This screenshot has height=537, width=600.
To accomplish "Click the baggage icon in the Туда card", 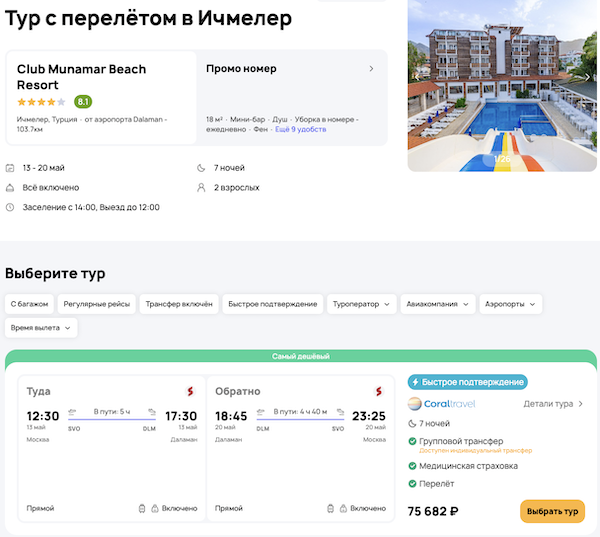I will click(142, 508).
